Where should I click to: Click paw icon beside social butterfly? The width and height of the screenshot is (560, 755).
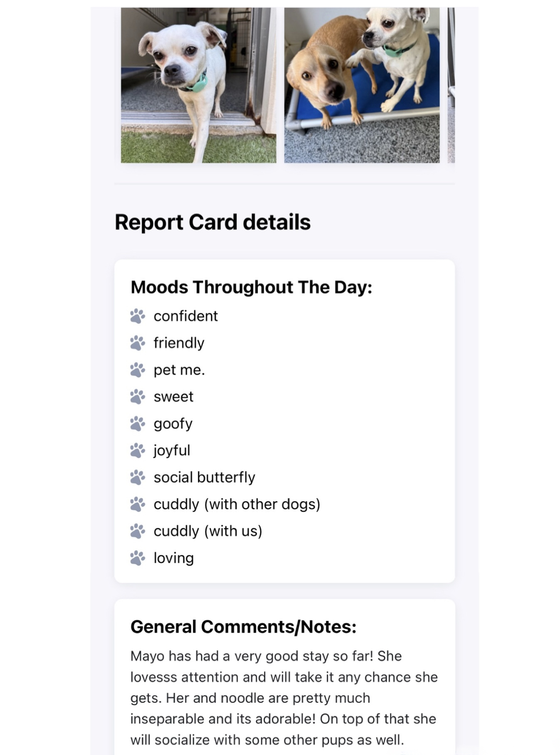point(138,478)
